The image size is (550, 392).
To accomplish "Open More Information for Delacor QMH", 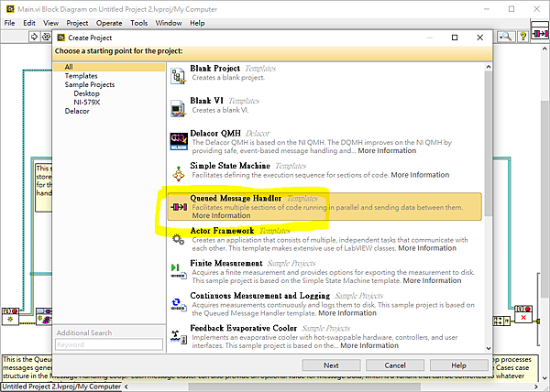I will tap(387, 150).
